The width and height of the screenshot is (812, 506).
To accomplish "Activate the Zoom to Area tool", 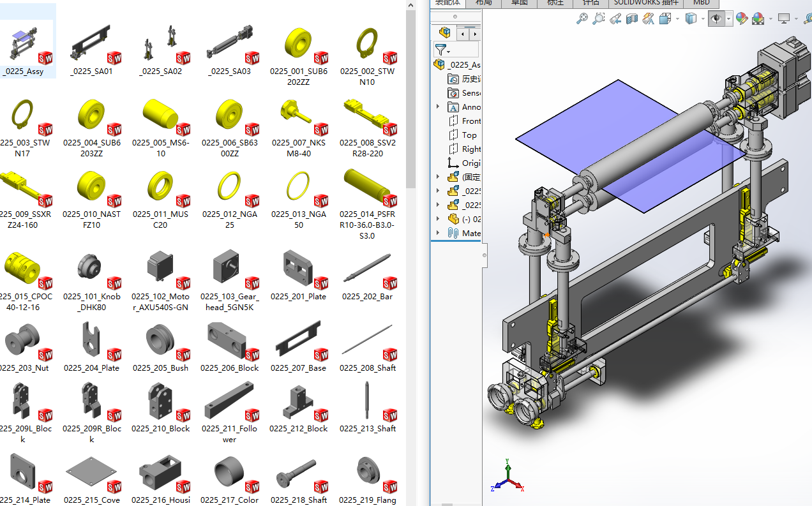I will pos(599,18).
